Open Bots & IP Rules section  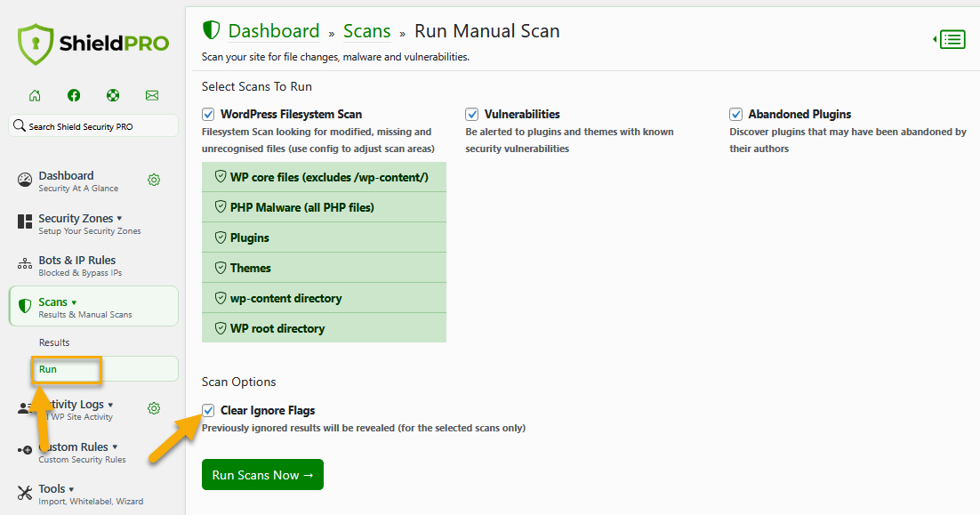coord(76,260)
